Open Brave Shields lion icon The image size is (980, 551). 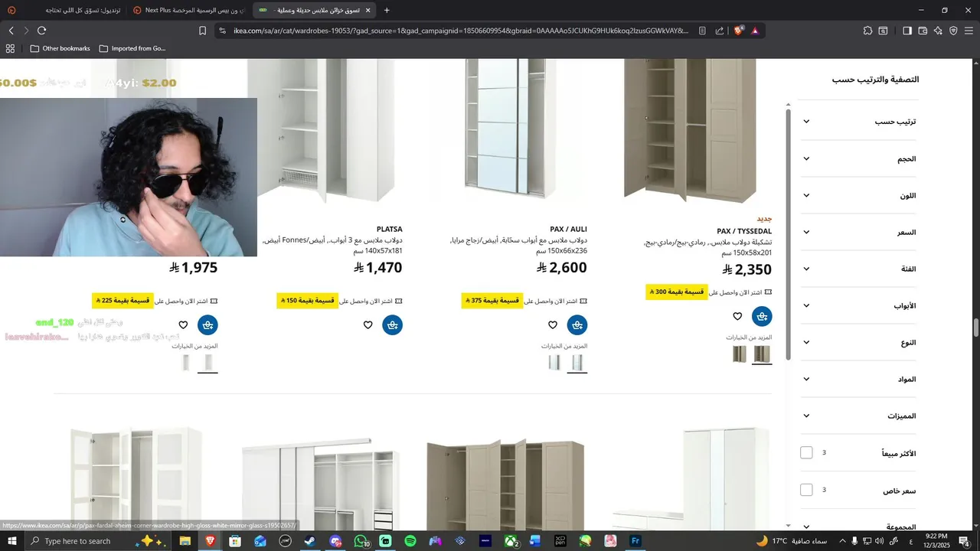[738, 31]
